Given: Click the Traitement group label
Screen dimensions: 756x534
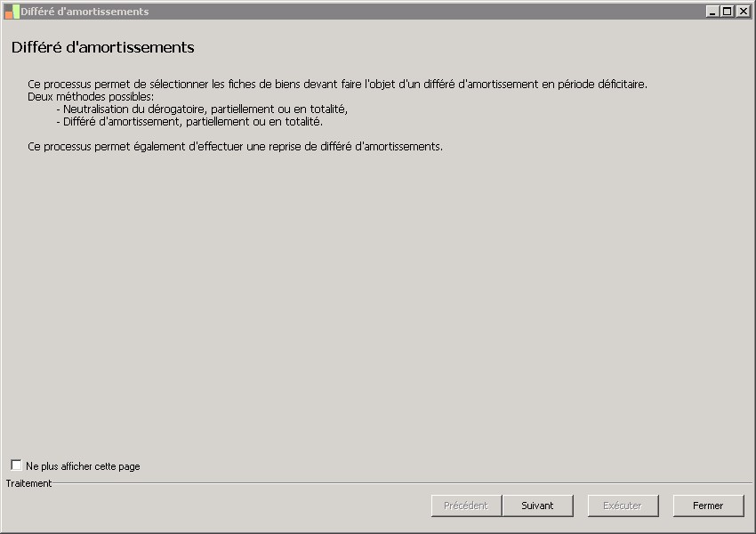Looking at the screenshot, I should (28, 483).
